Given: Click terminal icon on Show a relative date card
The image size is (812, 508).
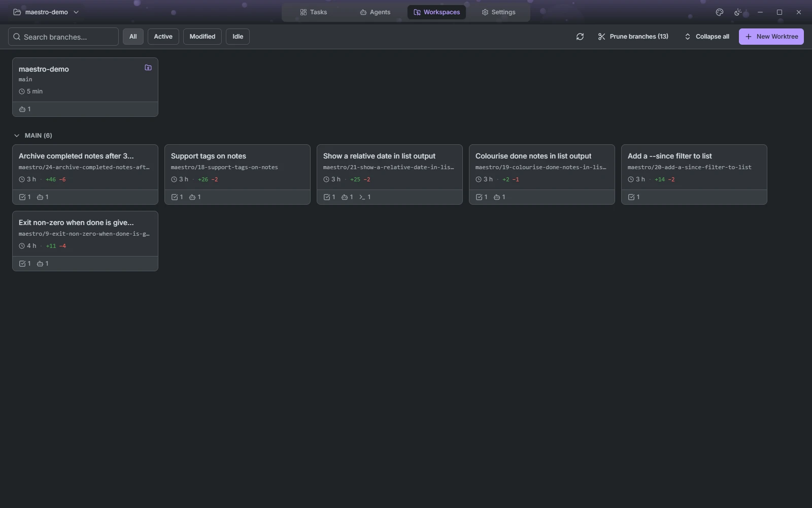Looking at the screenshot, I should coord(362,197).
